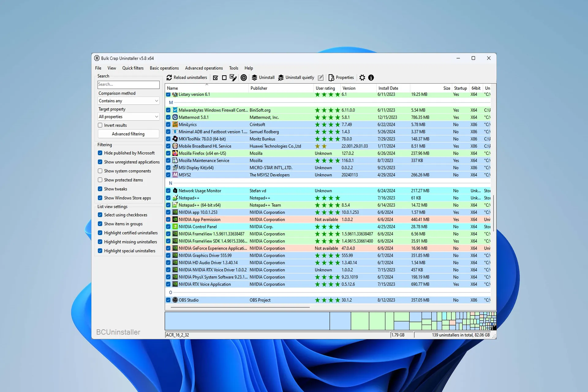This screenshot has height=392, width=588.
Task: Click the search input field
Action: (x=128, y=85)
